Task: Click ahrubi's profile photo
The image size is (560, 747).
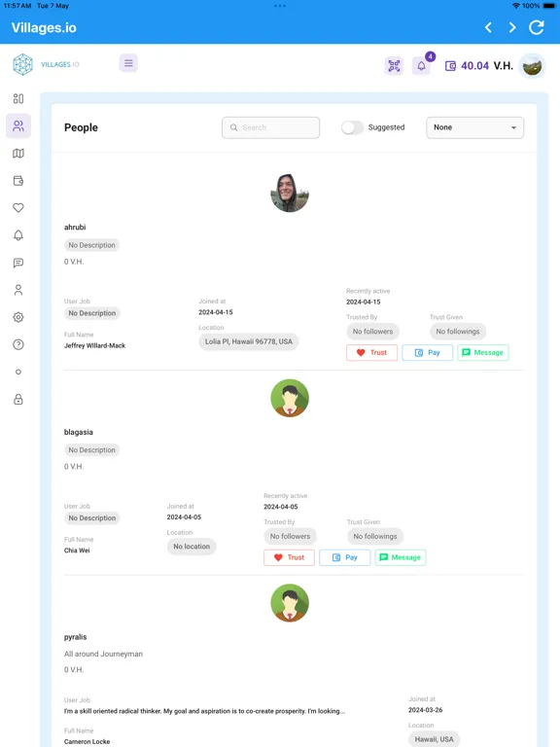Action: [290, 193]
